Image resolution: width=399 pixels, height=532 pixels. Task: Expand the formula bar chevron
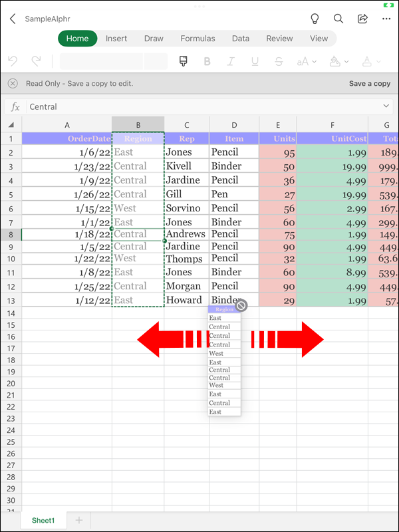click(386, 106)
